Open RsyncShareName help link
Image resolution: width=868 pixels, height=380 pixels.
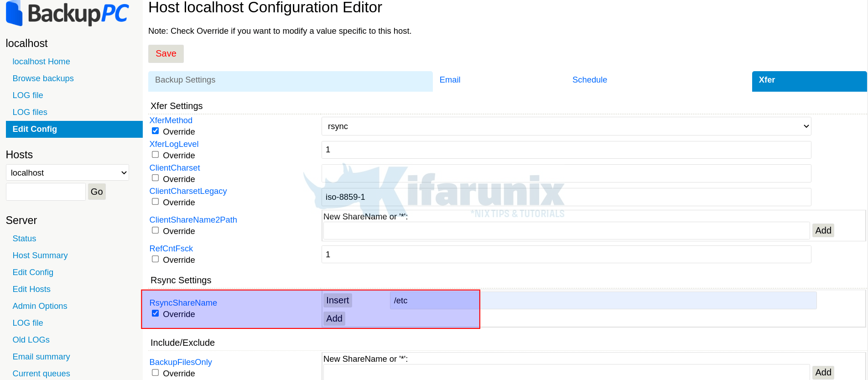(183, 303)
